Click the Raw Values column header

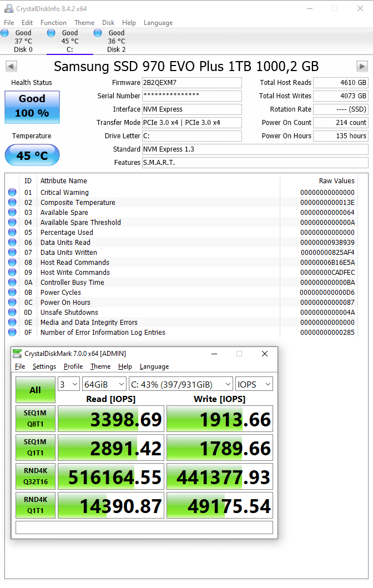(336, 181)
